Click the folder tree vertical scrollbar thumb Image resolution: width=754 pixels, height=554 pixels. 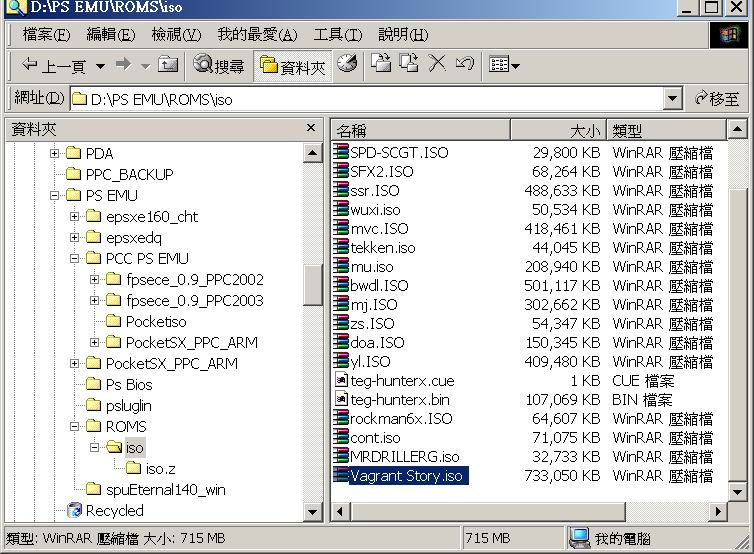pos(313,285)
